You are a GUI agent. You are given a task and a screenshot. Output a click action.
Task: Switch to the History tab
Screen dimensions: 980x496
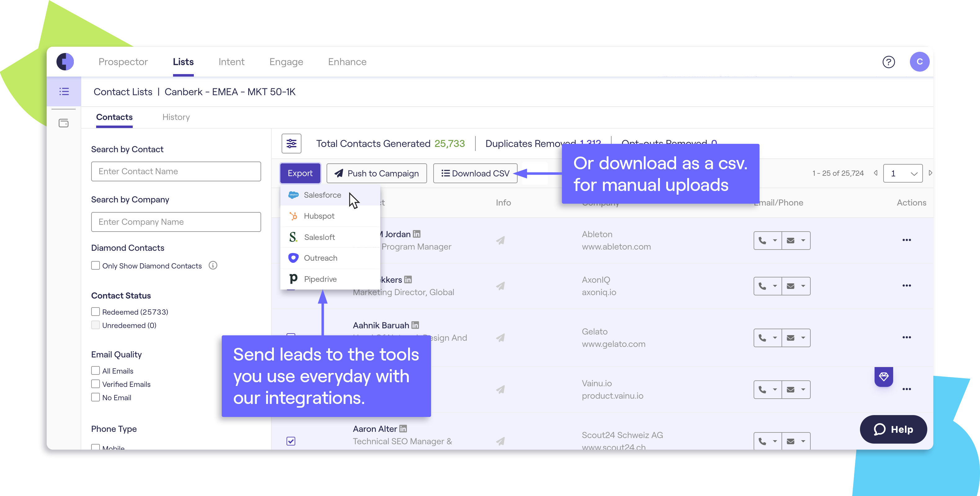(x=176, y=117)
